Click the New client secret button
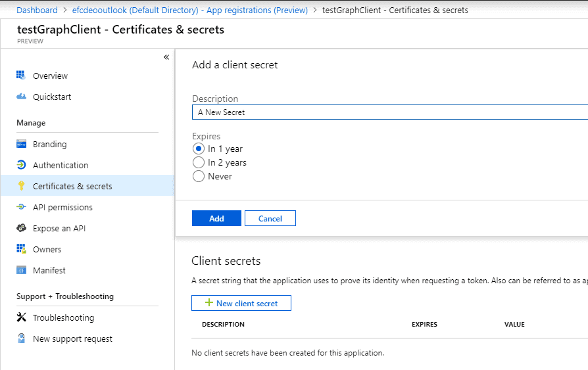This screenshot has height=370, width=588. point(241,303)
